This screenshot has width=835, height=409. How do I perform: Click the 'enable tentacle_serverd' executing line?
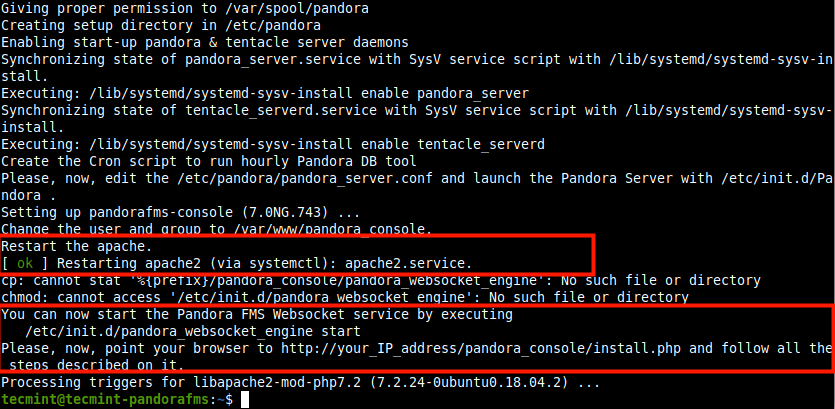tap(272, 144)
